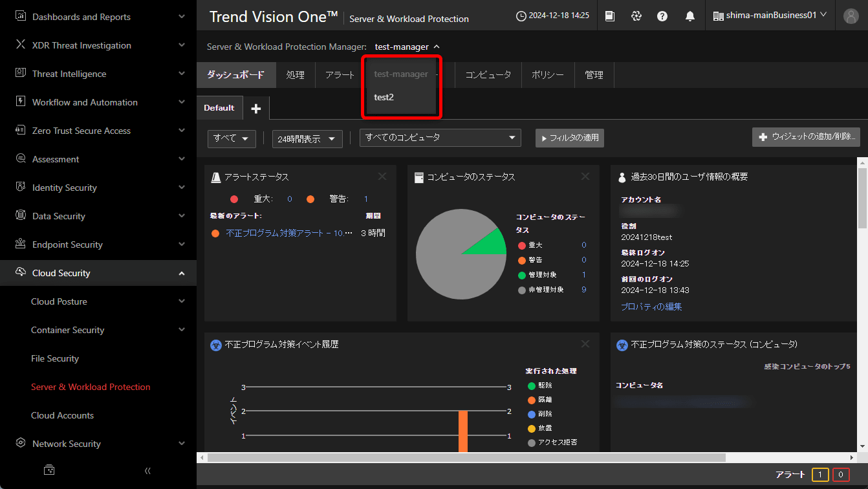Close the アラートステータス widget
The width and height of the screenshot is (868, 489).
pos(382,177)
